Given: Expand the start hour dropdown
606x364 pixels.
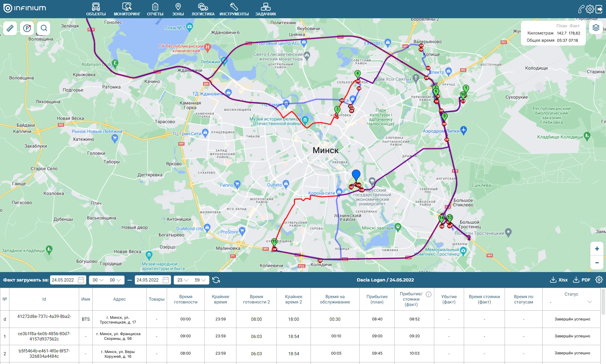Looking at the screenshot, I should click(98, 280).
